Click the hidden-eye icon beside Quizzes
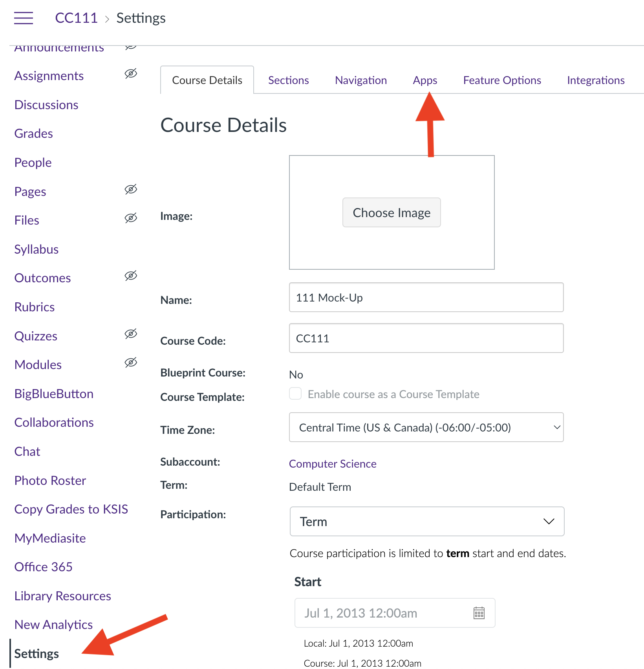 point(131,334)
